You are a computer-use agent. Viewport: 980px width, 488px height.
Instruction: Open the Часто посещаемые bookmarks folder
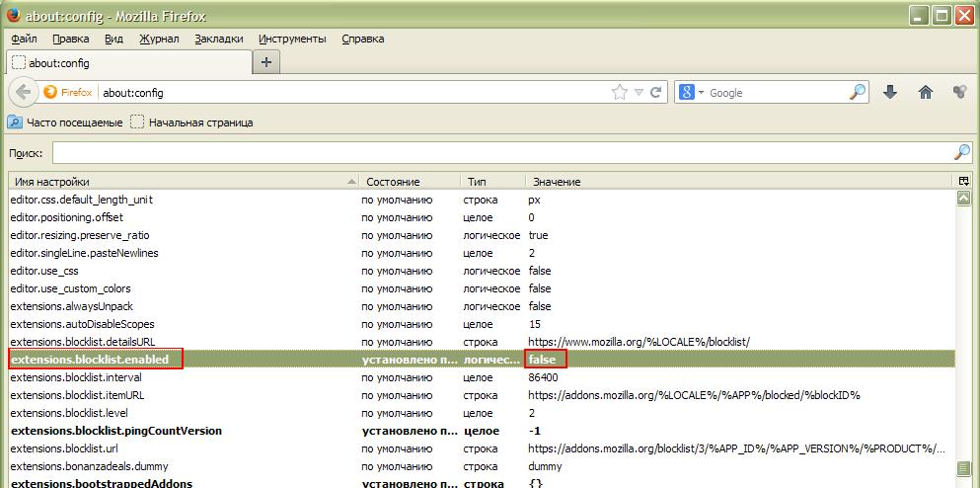65,122
